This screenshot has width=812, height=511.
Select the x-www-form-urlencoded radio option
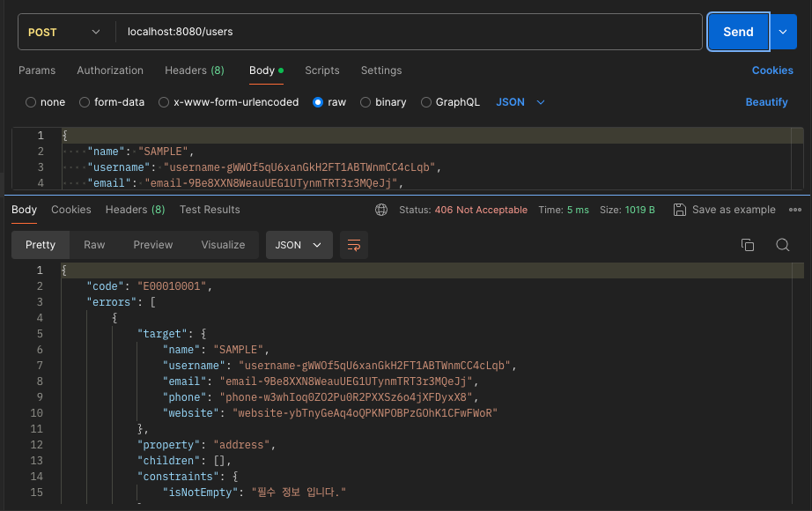(164, 102)
